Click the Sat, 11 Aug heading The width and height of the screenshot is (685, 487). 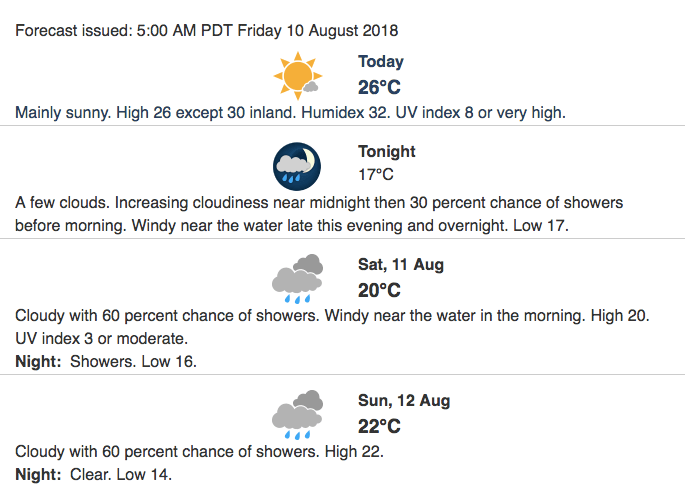(401, 265)
